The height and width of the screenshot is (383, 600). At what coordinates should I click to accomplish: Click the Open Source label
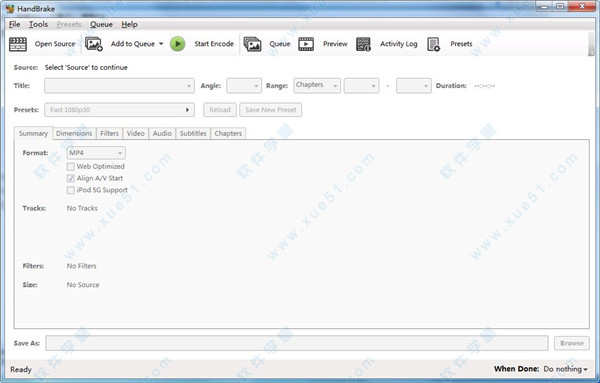pyautogui.click(x=55, y=44)
